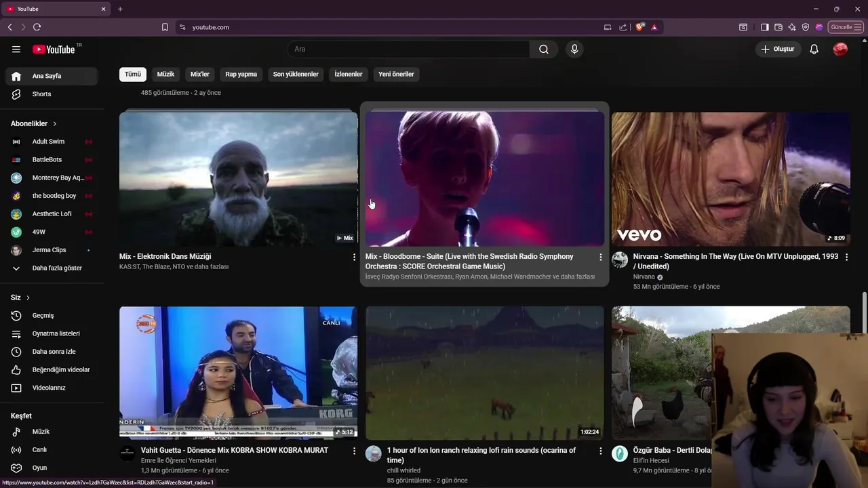Open options for Vahit Guetta video
The height and width of the screenshot is (488, 868).
[x=354, y=451]
